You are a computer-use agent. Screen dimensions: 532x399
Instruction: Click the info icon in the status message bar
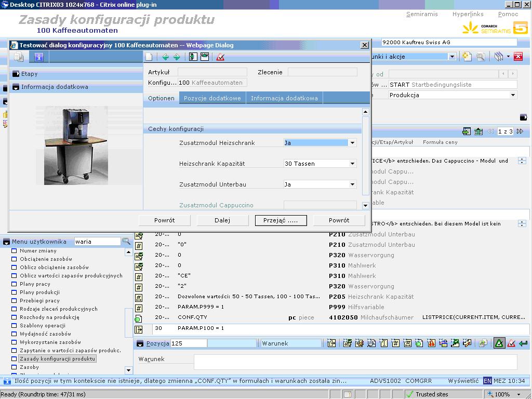pyautogui.click(x=7, y=381)
